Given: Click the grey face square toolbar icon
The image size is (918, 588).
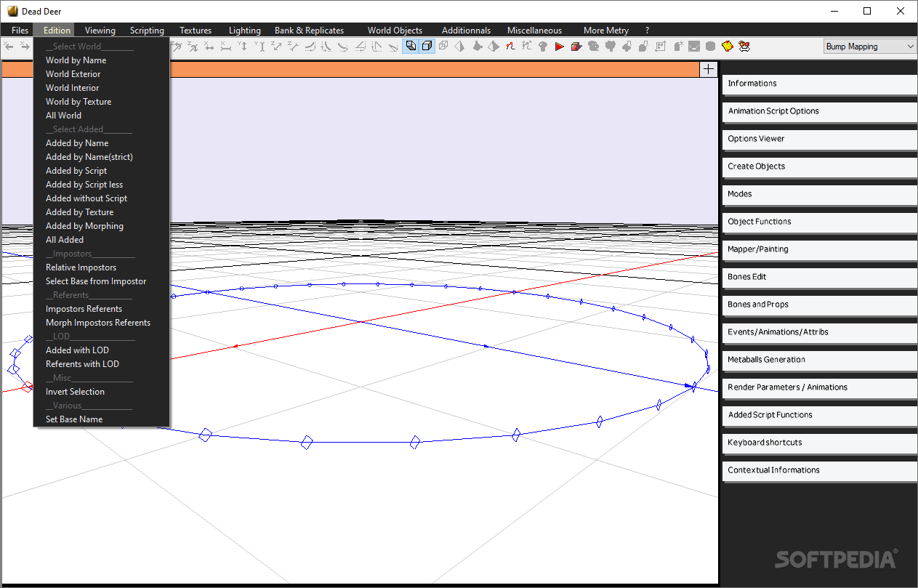Looking at the screenshot, I should 694,47.
